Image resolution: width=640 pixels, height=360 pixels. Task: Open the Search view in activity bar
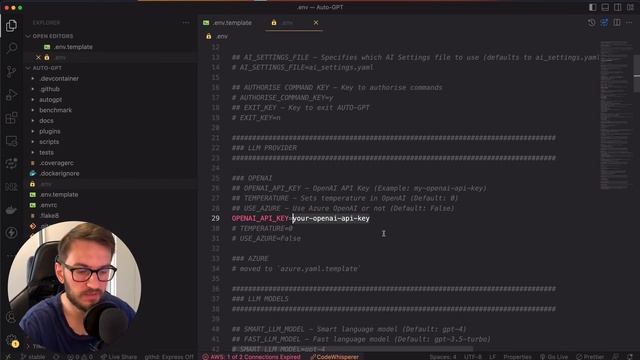coord(11,48)
